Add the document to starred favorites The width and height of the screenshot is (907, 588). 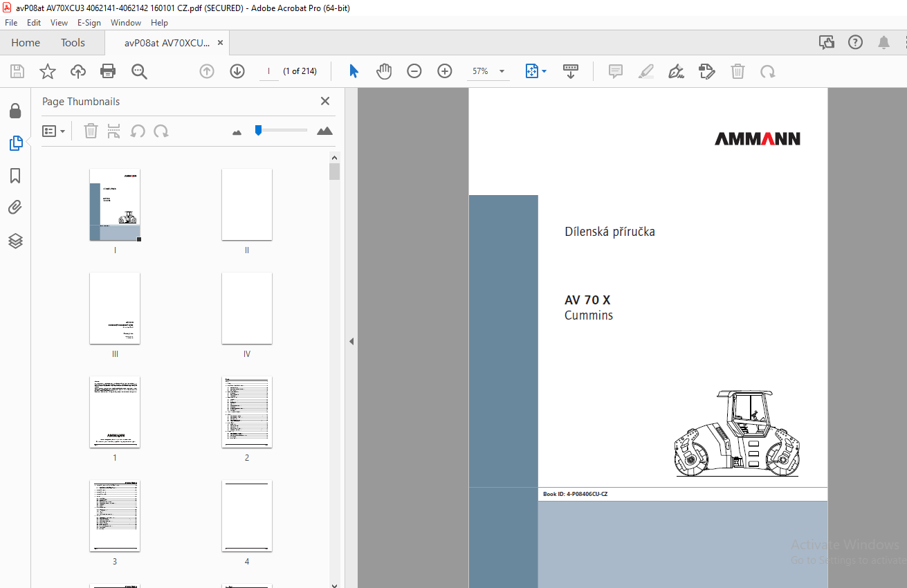click(x=47, y=71)
